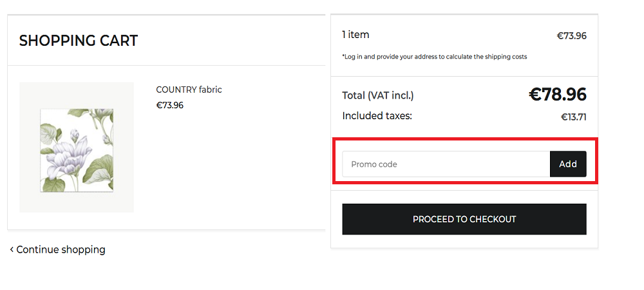
Task: Click the word "fabric" in the product title
Action: tap(210, 90)
